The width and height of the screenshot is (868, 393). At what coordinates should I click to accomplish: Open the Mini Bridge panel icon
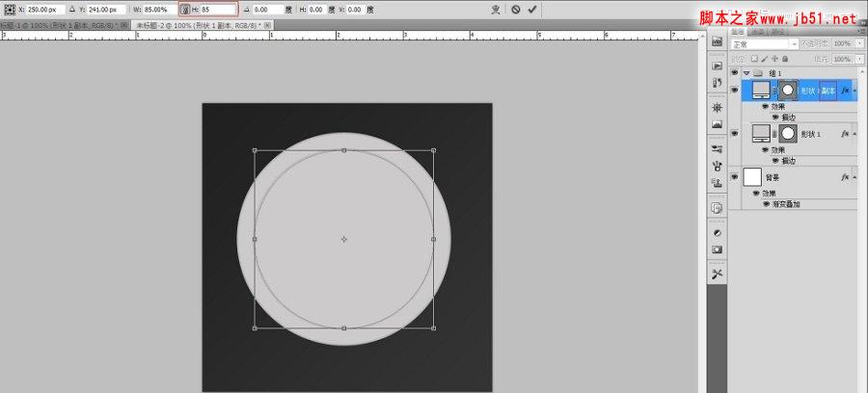click(717, 41)
